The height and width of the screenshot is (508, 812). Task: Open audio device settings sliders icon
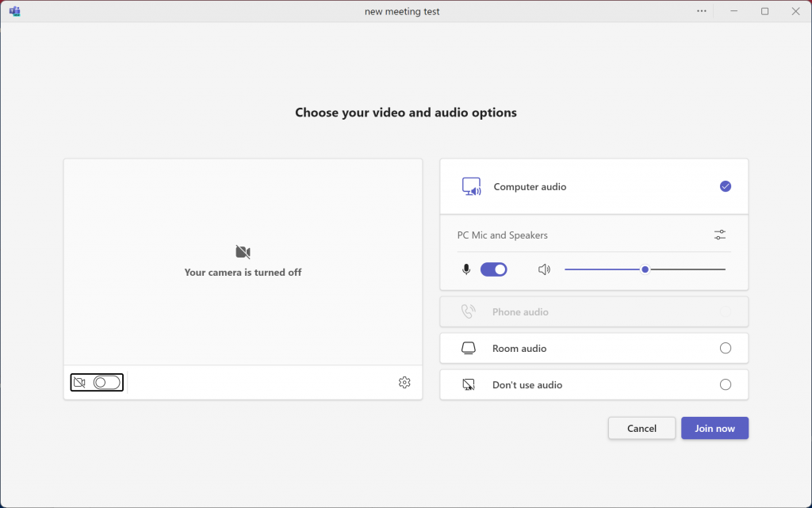click(719, 235)
